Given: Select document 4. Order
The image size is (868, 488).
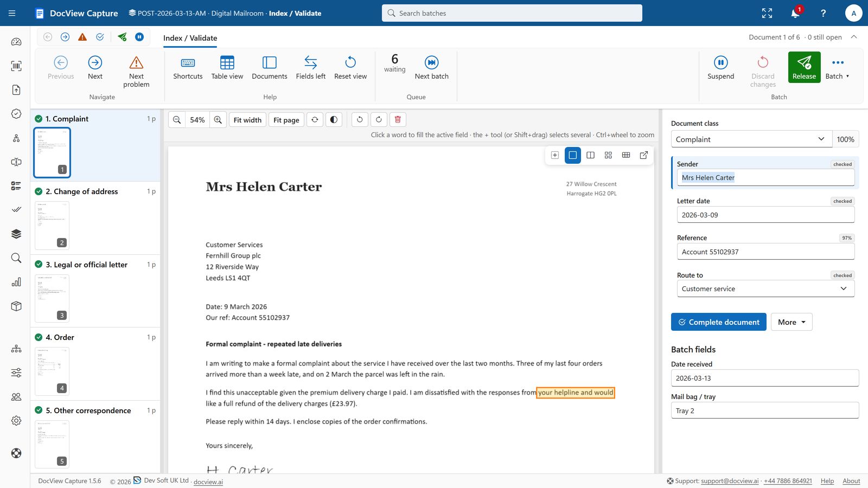Looking at the screenshot, I should (95, 364).
